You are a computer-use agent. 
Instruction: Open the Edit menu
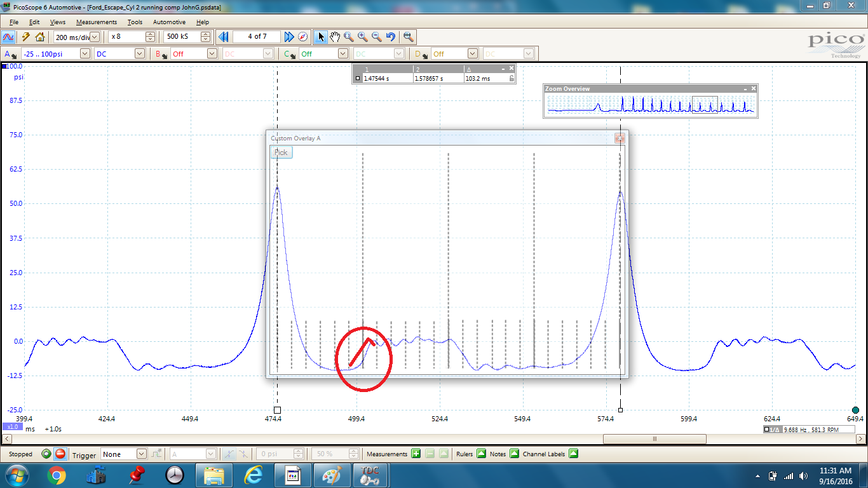[x=34, y=22]
